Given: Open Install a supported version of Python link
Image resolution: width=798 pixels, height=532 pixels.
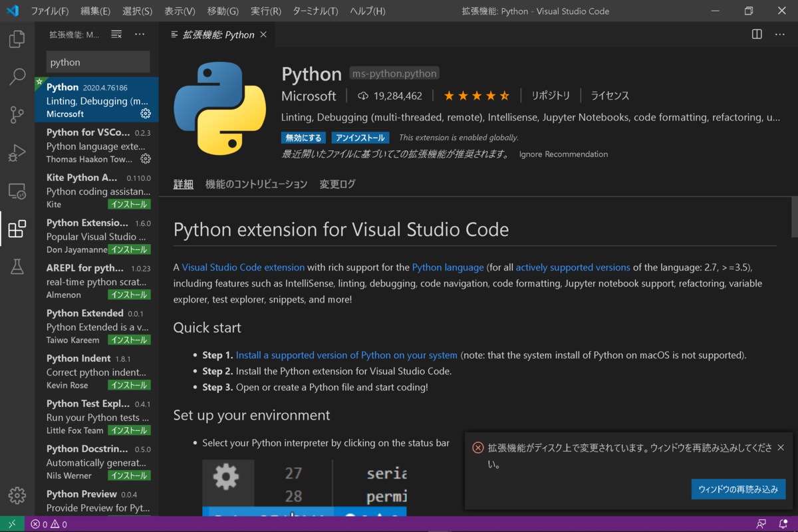Looking at the screenshot, I should point(346,355).
